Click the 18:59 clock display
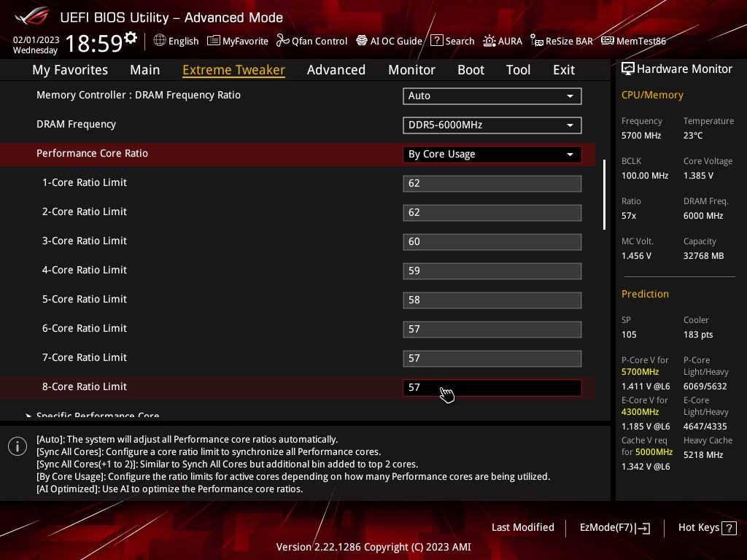747x560 pixels. pos(94,43)
